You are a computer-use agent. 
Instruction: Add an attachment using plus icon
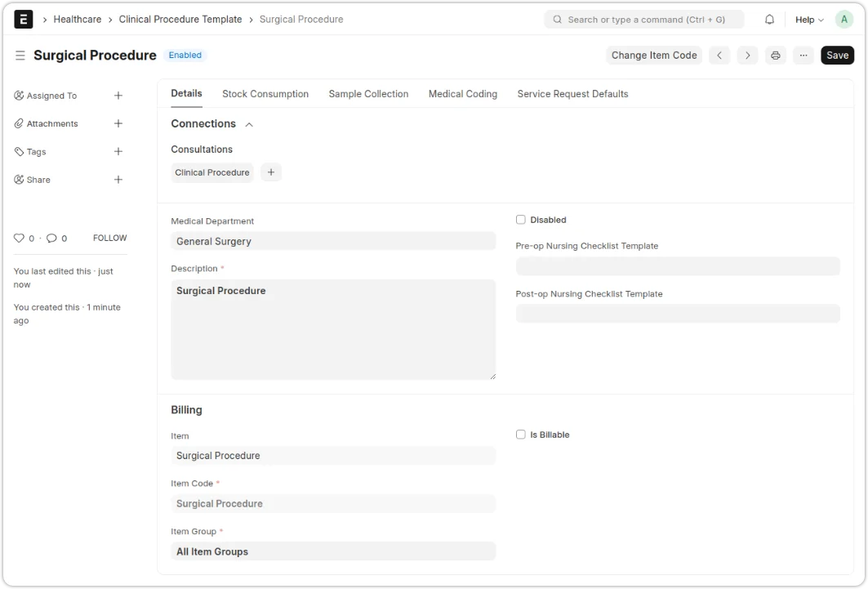click(118, 123)
